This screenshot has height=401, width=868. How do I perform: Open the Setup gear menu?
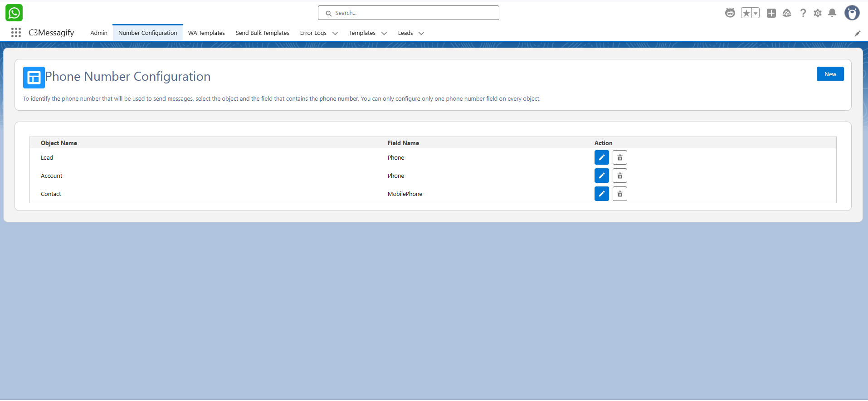click(817, 13)
